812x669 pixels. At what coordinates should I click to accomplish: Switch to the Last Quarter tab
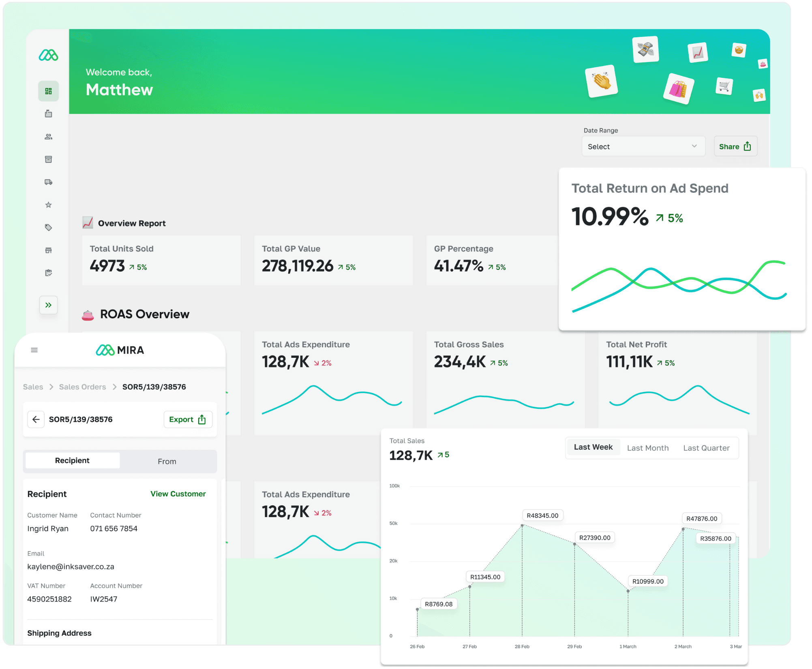706,448
